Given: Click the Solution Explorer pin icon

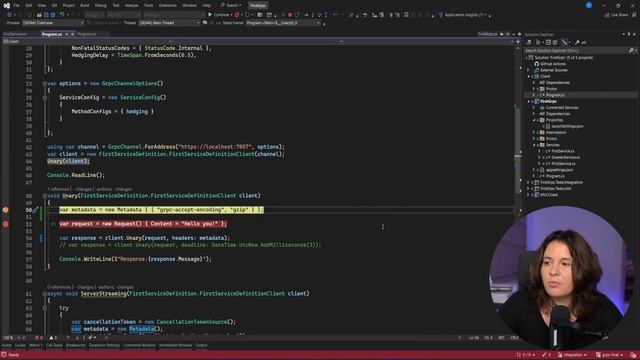Looking at the screenshot, I should [629, 34].
